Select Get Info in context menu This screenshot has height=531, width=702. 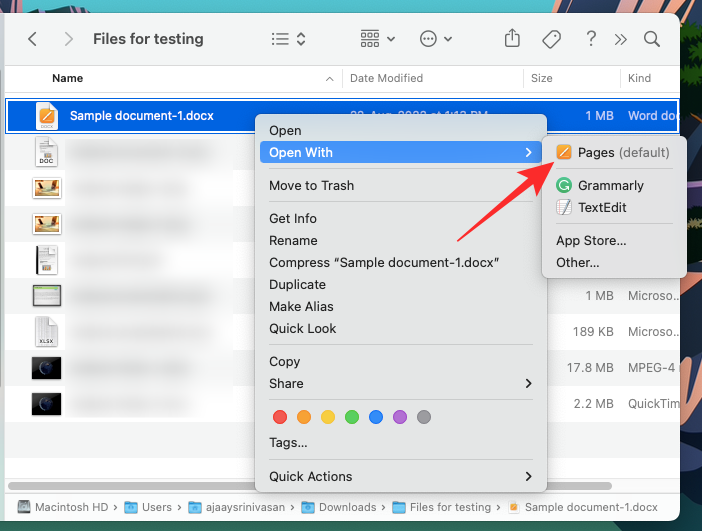(293, 219)
